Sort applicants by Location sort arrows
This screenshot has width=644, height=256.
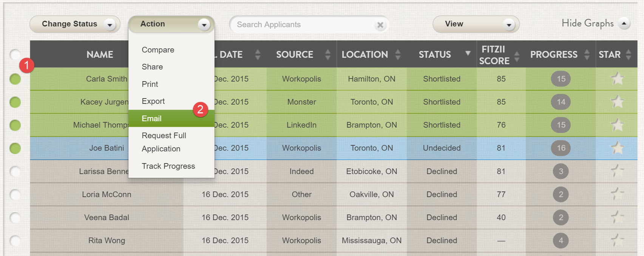tap(398, 55)
